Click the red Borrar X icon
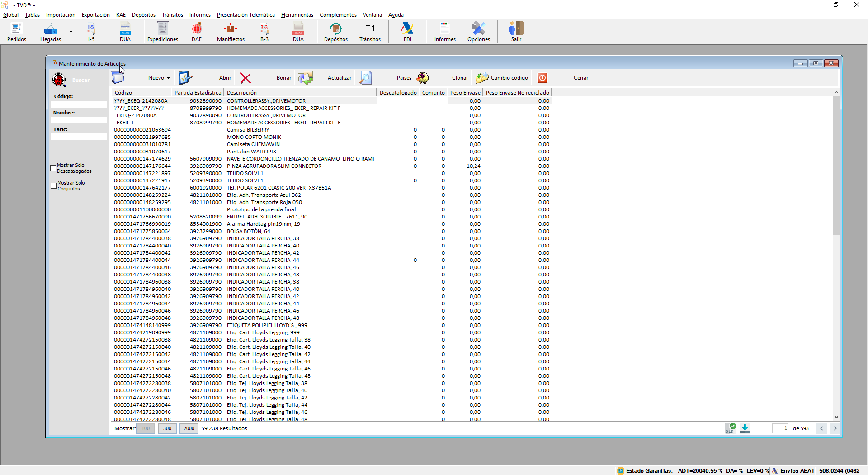Screen dimensions: 868x475 (245, 78)
